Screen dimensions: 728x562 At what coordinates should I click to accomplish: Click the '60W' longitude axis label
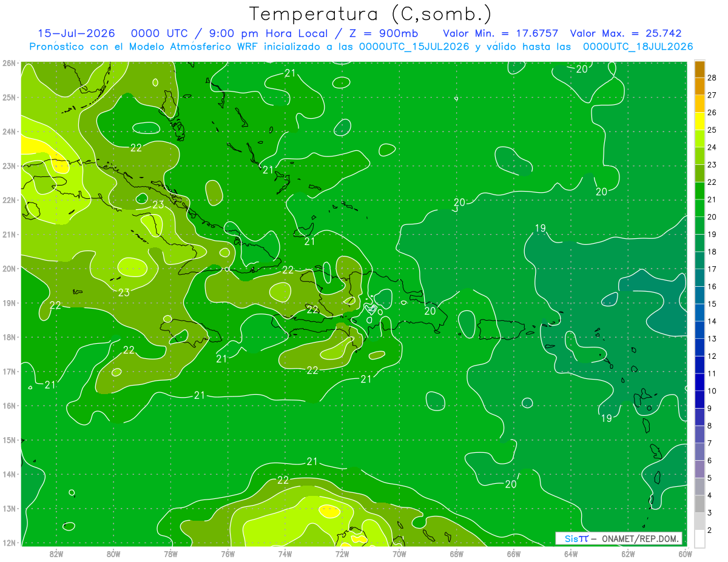(x=685, y=554)
